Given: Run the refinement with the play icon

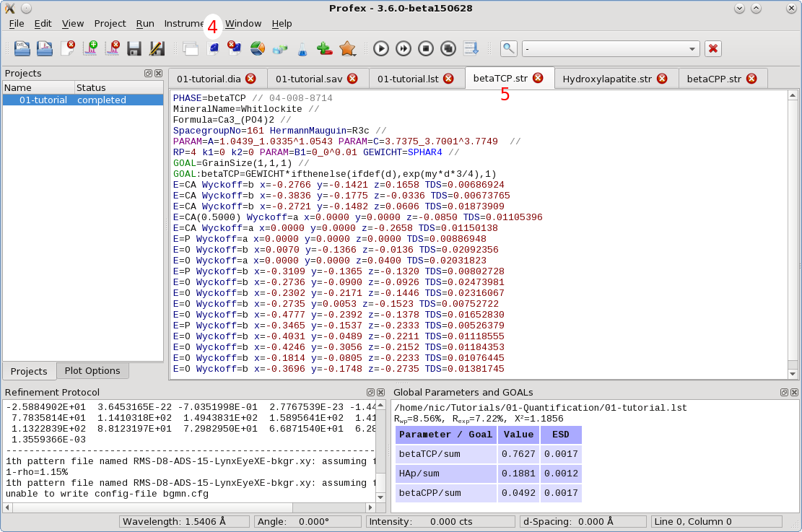Looking at the screenshot, I should pyautogui.click(x=380, y=48).
